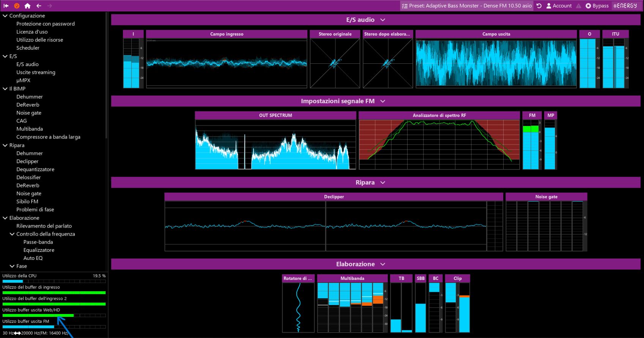This screenshot has height=338, width=644.
Task: Collapse the Elaborazione tree section
Action: click(x=5, y=218)
